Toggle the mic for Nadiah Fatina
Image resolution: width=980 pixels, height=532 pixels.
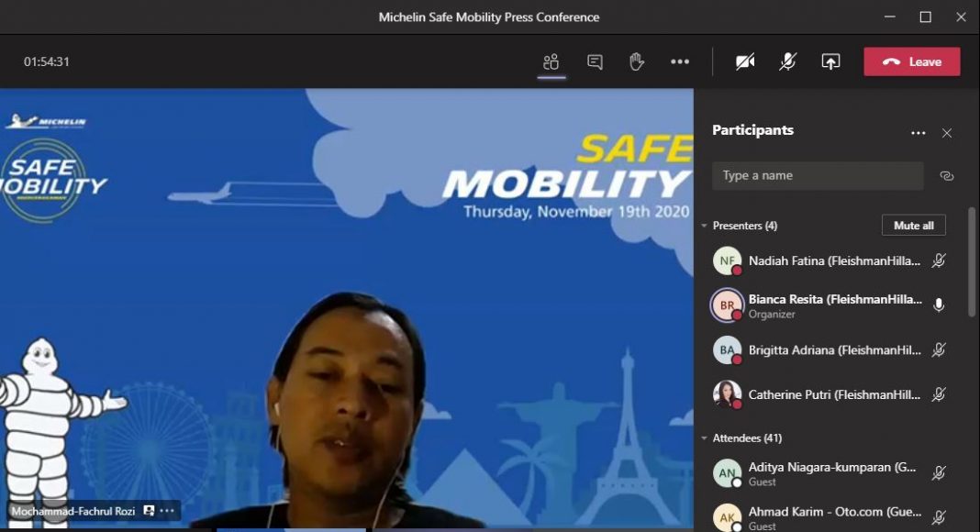[939, 260]
